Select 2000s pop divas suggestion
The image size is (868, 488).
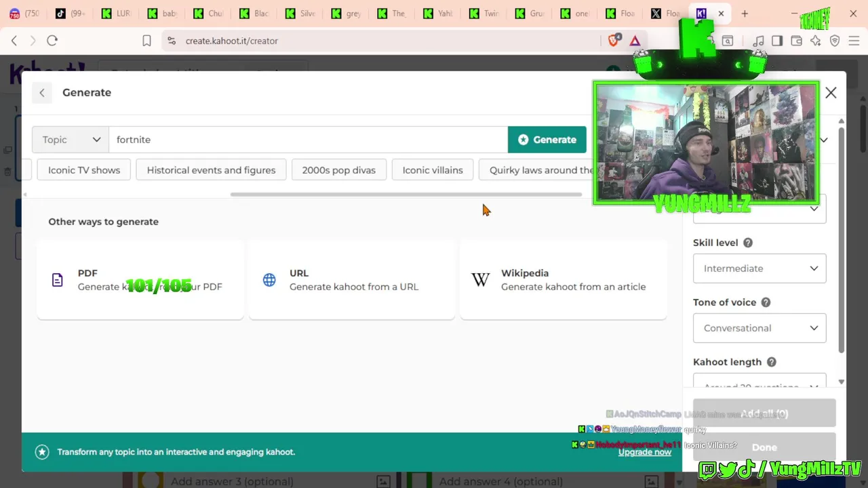pyautogui.click(x=338, y=170)
